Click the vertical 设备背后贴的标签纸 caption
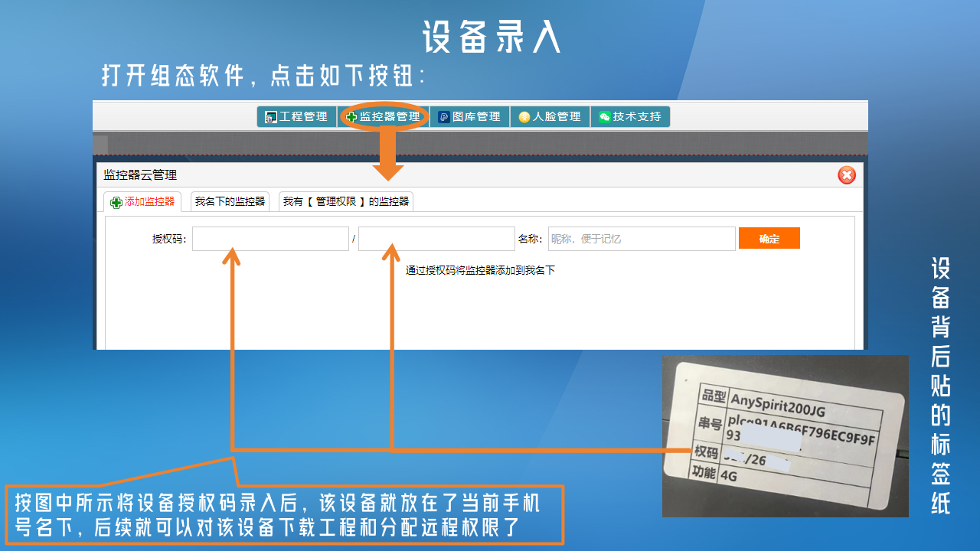 pyautogui.click(x=940, y=386)
